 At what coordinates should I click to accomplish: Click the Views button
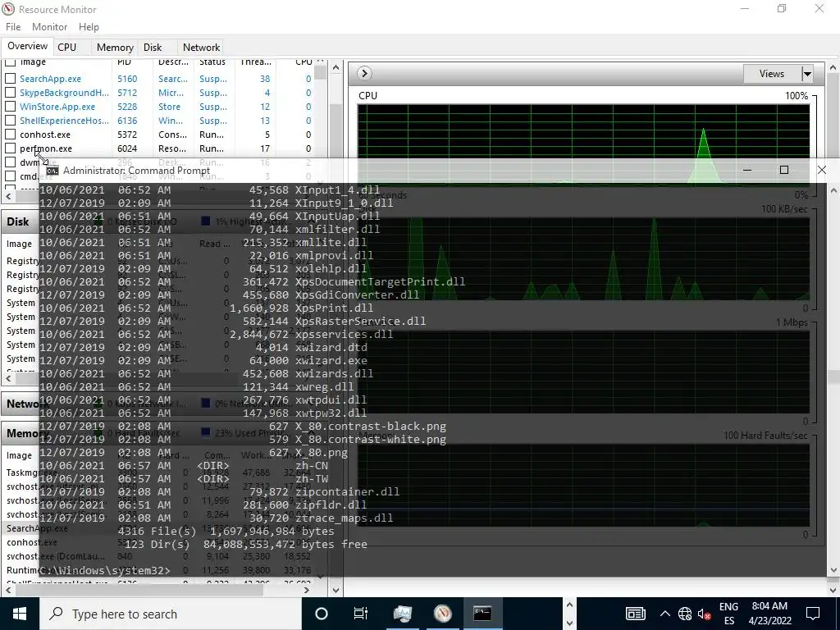pyautogui.click(x=772, y=74)
